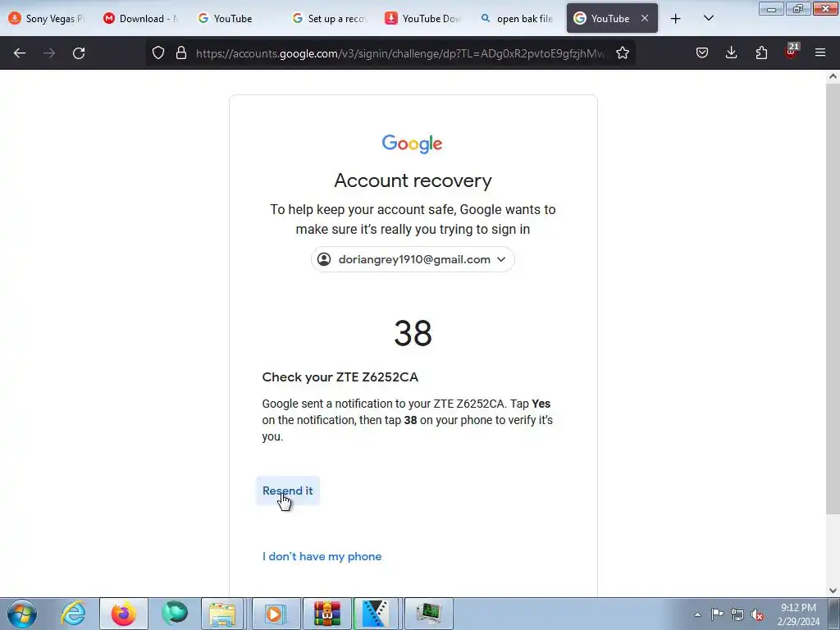
Task: Show hidden tray icons arrow
Action: [x=697, y=614]
